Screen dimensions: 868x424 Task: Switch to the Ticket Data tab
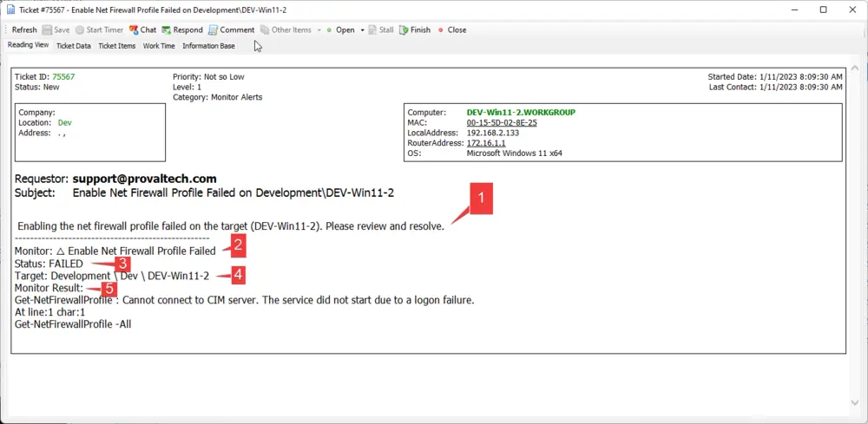tap(74, 46)
